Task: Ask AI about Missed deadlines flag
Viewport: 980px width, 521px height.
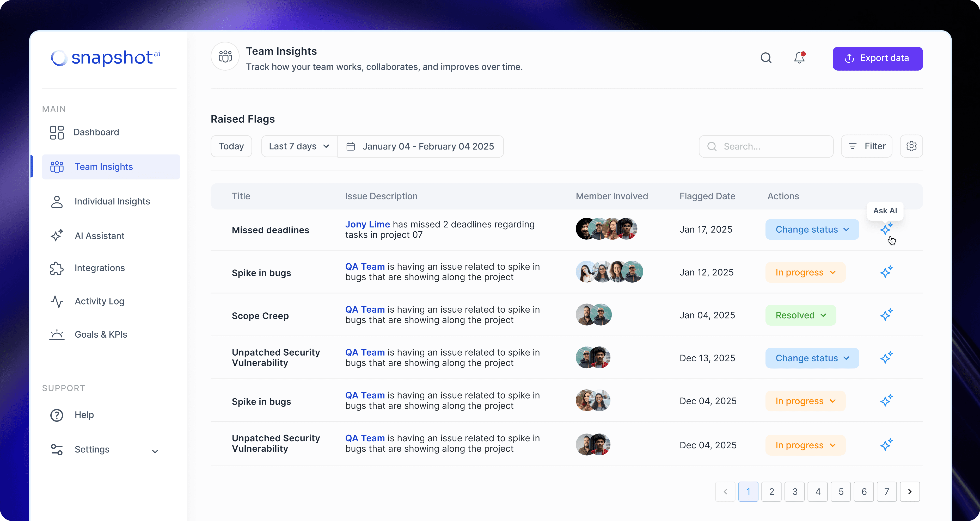Action: coord(886,229)
